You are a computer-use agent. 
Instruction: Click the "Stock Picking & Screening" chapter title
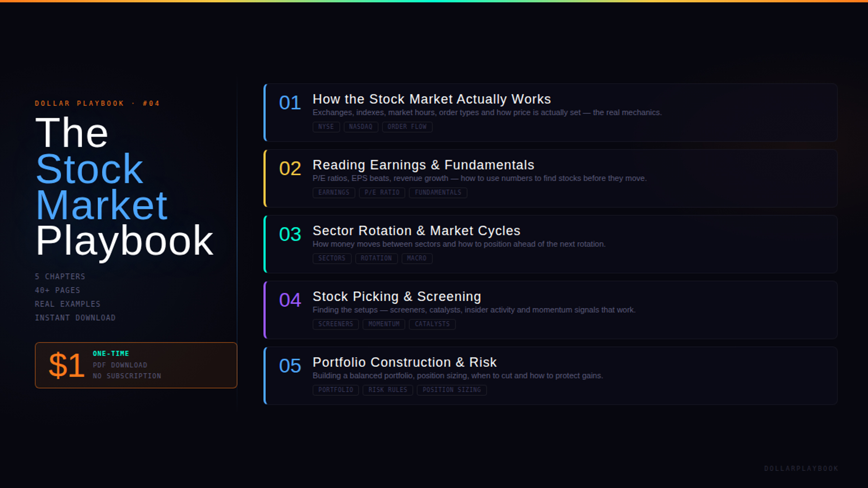(x=397, y=297)
